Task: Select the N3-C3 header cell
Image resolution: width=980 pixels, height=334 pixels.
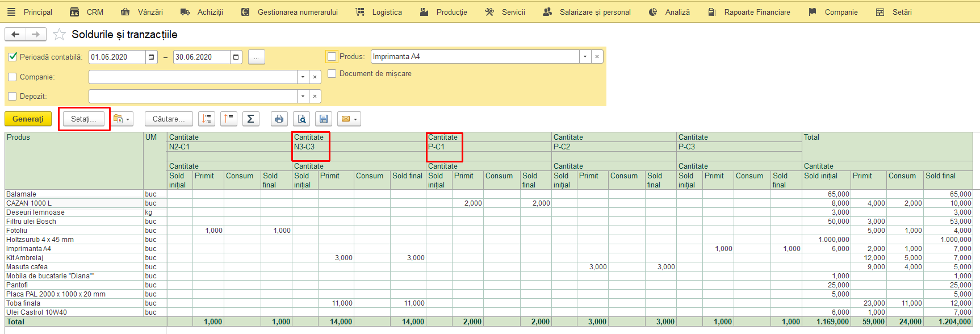Action: 359,147
